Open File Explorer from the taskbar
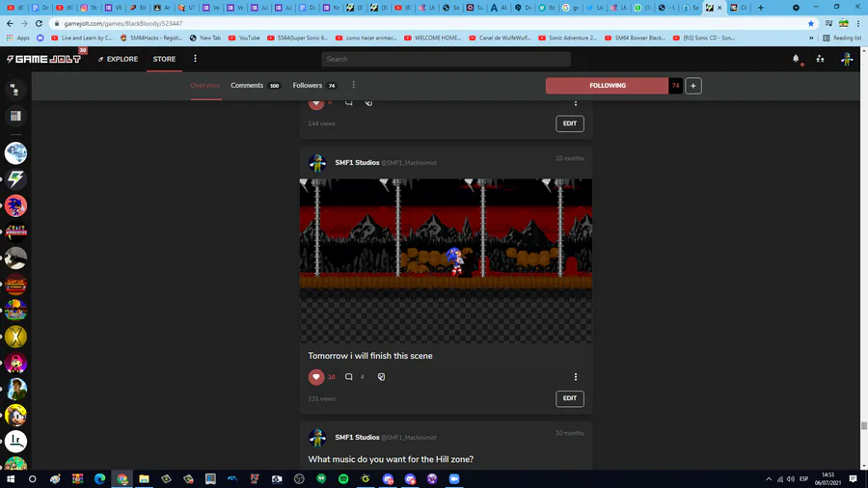Viewport: 868px width, 488px height. [144, 478]
